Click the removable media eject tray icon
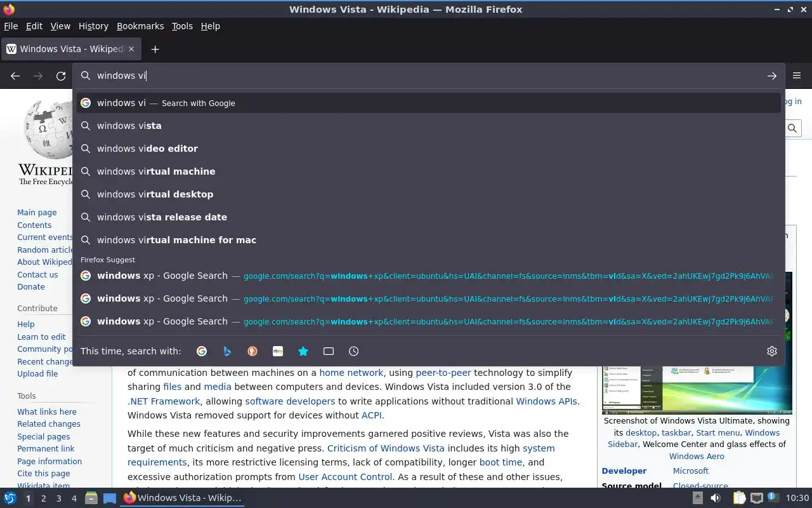 click(697, 498)
